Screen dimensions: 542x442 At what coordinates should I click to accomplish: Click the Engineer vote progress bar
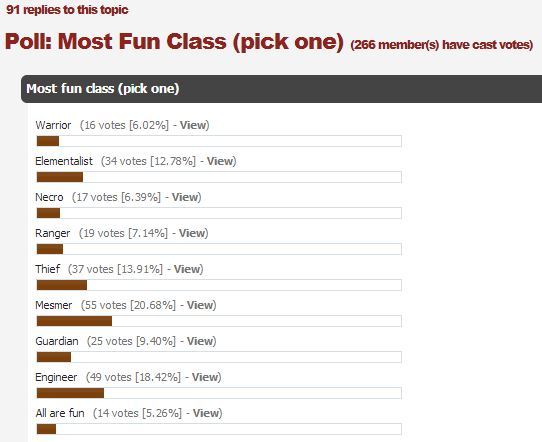point(219,393)
